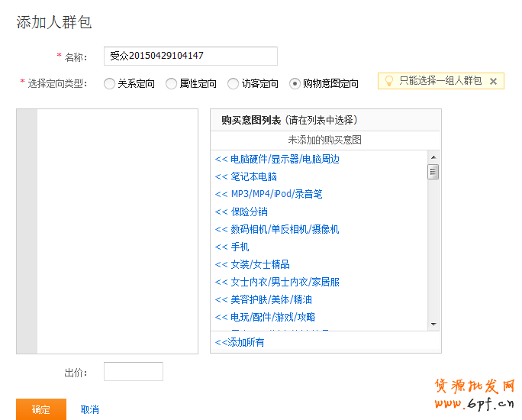Select 关系定向 radio button
The image size is (522, 420).
tap(110, 84)
